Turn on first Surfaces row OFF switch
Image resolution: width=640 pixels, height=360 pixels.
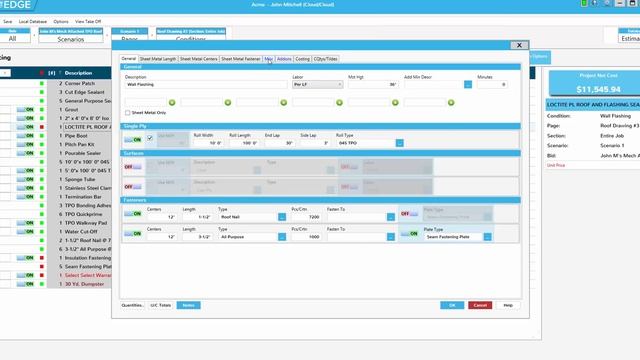tap(133, 167)
